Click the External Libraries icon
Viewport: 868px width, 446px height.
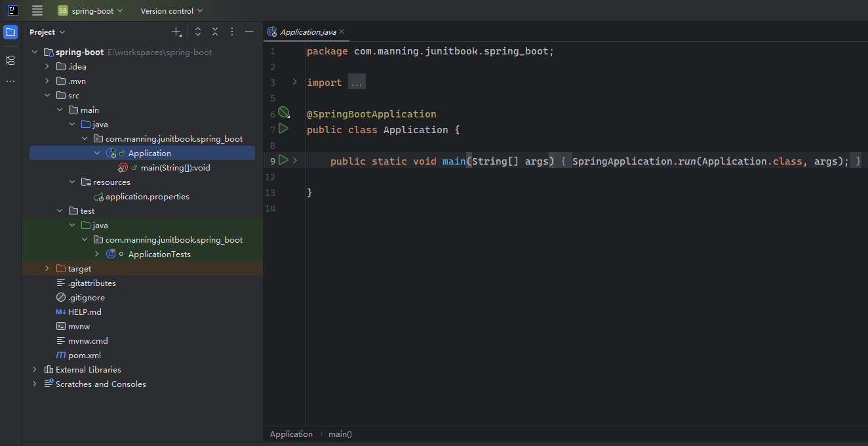tap(49, 369)
